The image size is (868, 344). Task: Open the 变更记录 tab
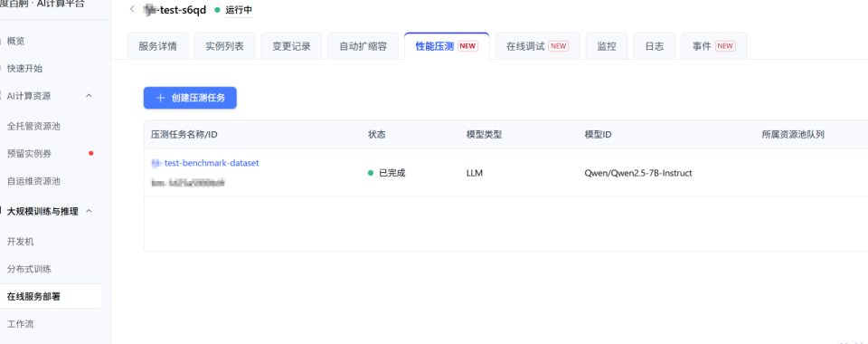(x=291, y=46)
